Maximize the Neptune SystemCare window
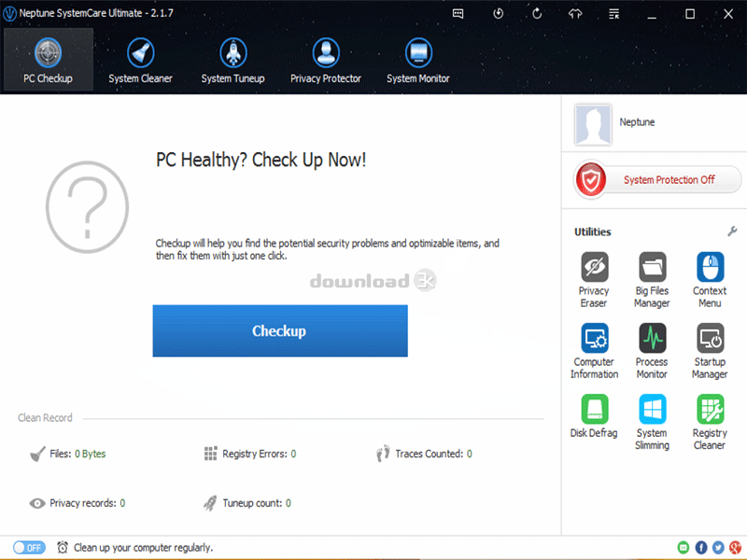 pyautogui.click(x=690, y=14)
